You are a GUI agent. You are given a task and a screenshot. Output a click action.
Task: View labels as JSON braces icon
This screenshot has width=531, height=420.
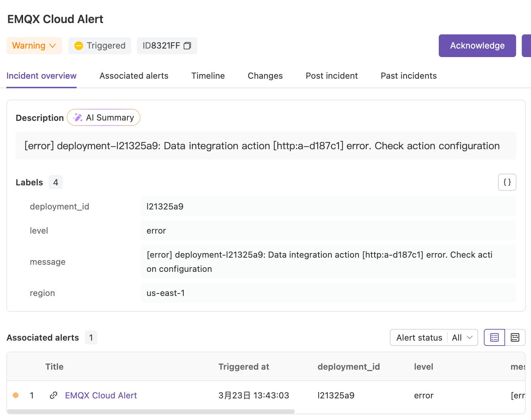click(507, 182)
